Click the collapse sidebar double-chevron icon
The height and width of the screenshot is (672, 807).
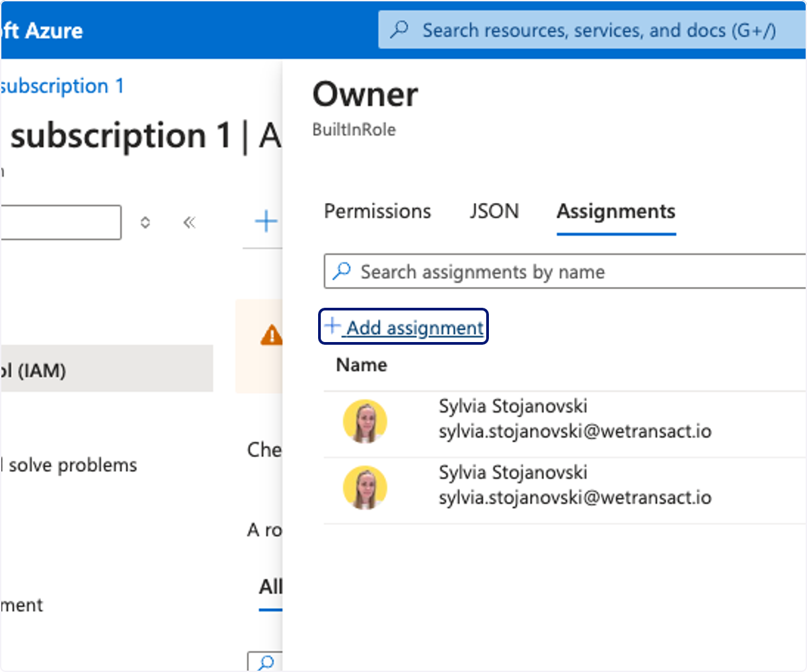click(x=189, y=222)
